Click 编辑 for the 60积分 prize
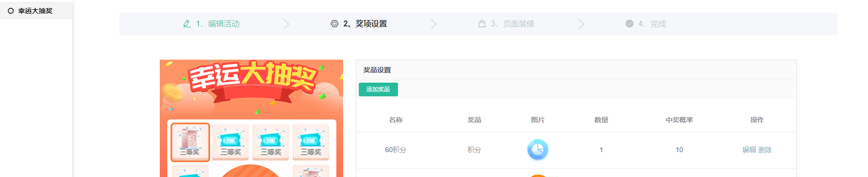868x177 pixels. pos(749,150)
